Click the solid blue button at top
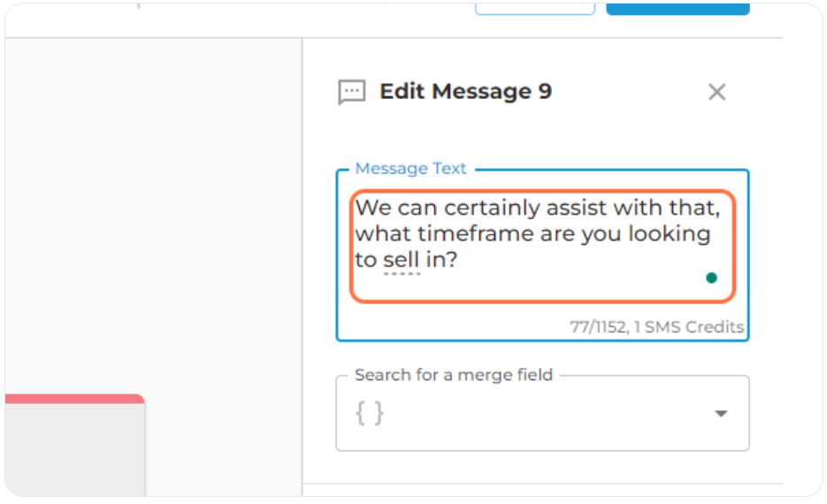 (678, 9)
